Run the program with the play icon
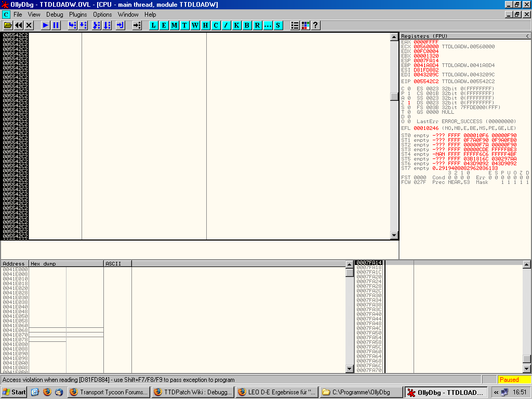Image resolution: width=532 pixels, height=399 pixels. point(46,25)
